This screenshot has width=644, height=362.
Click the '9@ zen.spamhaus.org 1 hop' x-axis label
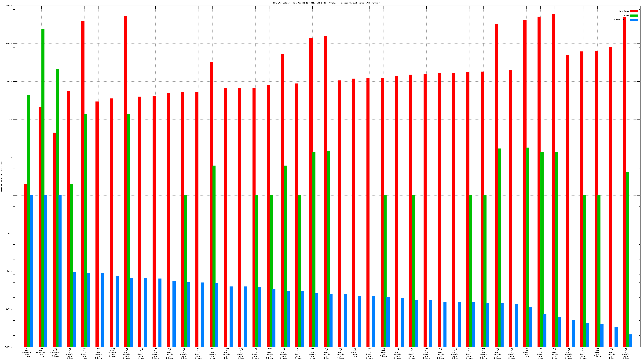pos(27,352)
